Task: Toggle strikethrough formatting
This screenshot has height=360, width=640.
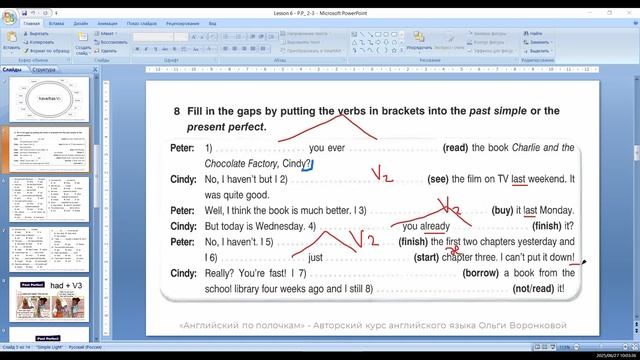Action: point(165,49)
